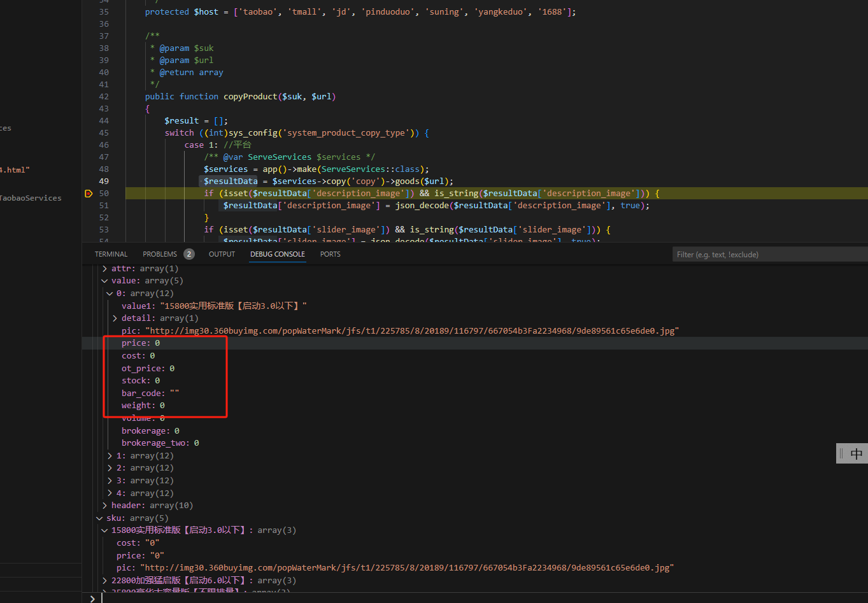Click the 'case 1:' statement on line 46

tap(201, 145)
